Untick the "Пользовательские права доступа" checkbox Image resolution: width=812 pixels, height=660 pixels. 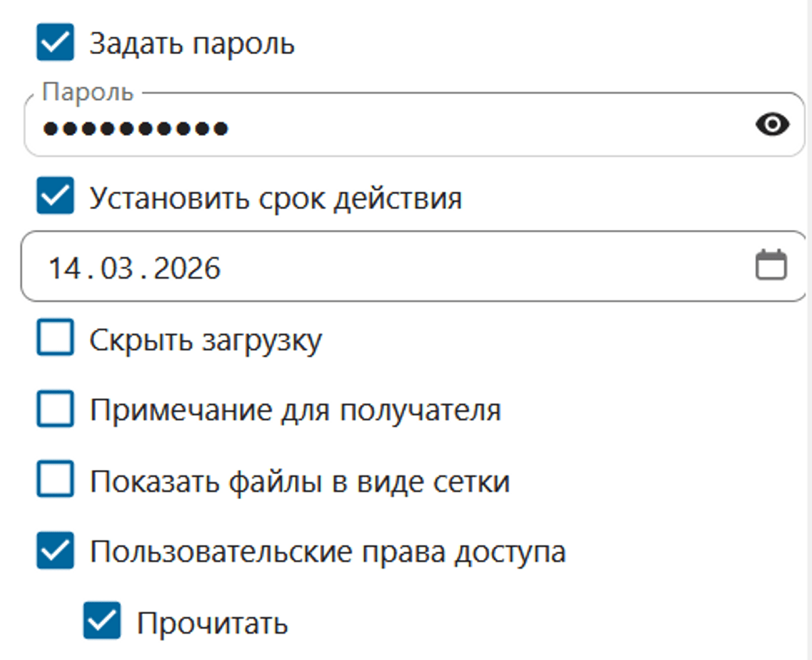pyautogui.click(x=55, y=552)
